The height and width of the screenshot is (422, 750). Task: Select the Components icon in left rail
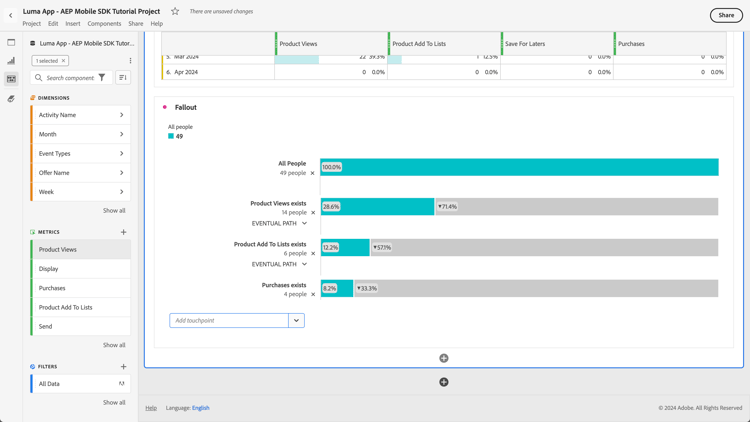[11, 79]
